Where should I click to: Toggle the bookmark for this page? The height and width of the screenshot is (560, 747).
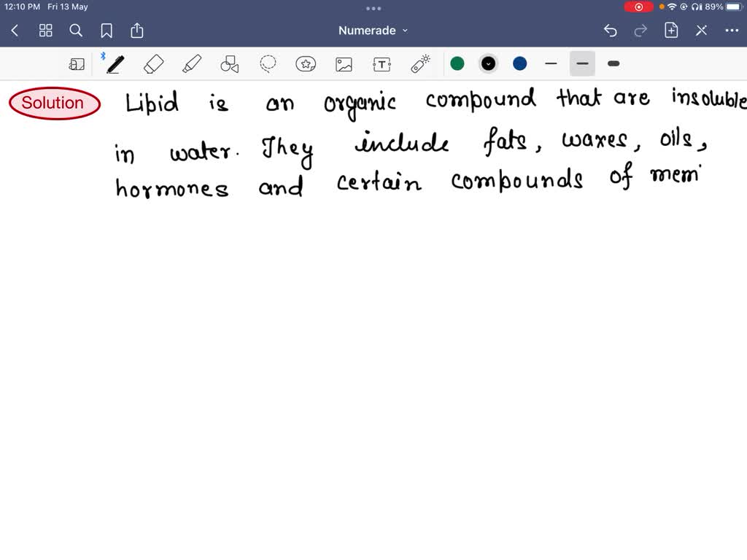tap(107, 31)
